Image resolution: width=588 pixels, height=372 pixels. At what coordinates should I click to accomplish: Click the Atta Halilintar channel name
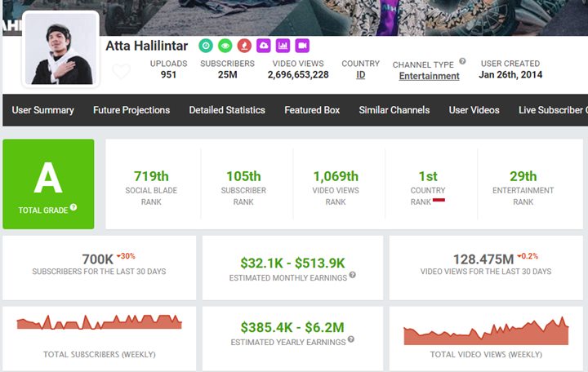pos(147,46)
